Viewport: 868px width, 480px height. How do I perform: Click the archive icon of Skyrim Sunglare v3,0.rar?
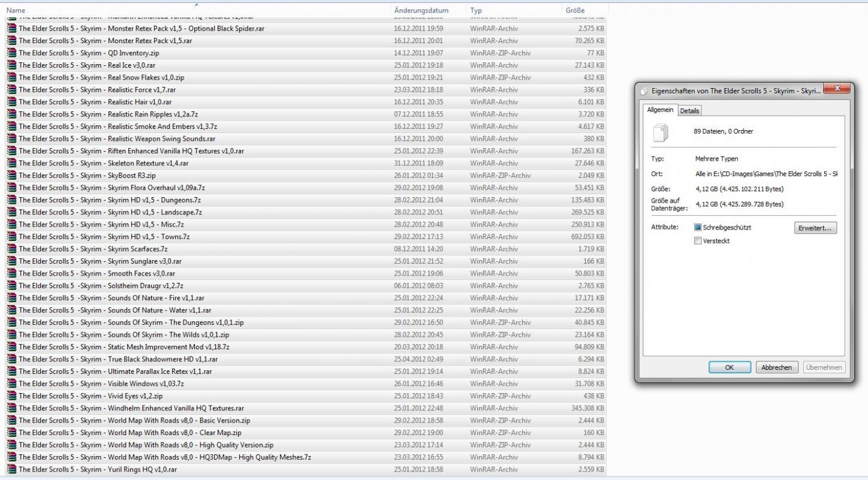click(x=11, y=261)
